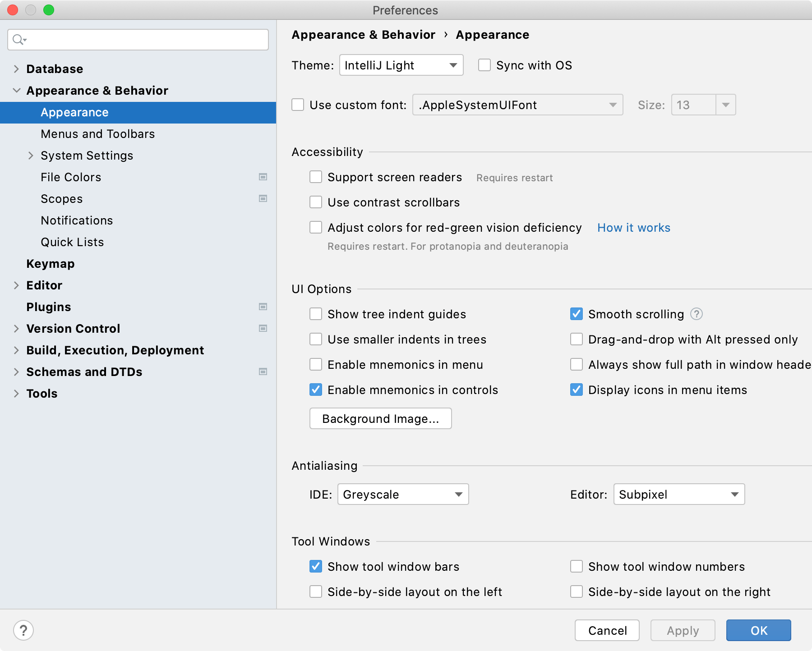The image size is (812, 651).
Task: Enable Use smaller indents in trees
Action: coord(316,339)
